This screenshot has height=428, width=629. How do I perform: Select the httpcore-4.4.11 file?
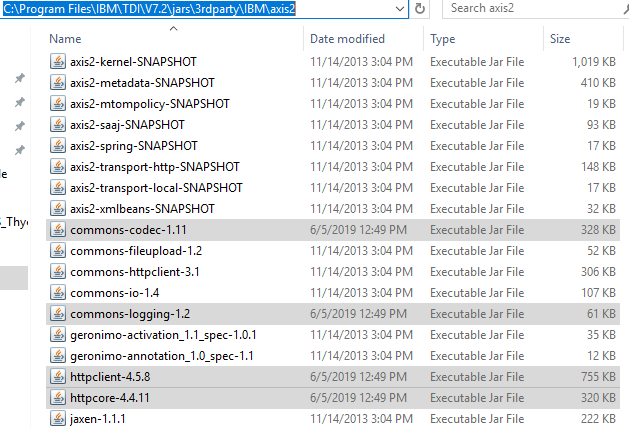pyautogui.click(x=110, y=398)
